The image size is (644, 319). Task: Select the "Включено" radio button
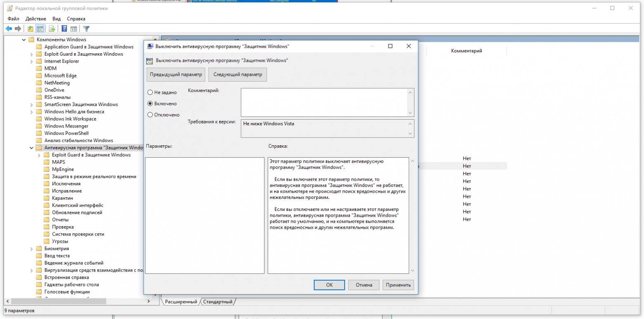(x=150, y=104)
